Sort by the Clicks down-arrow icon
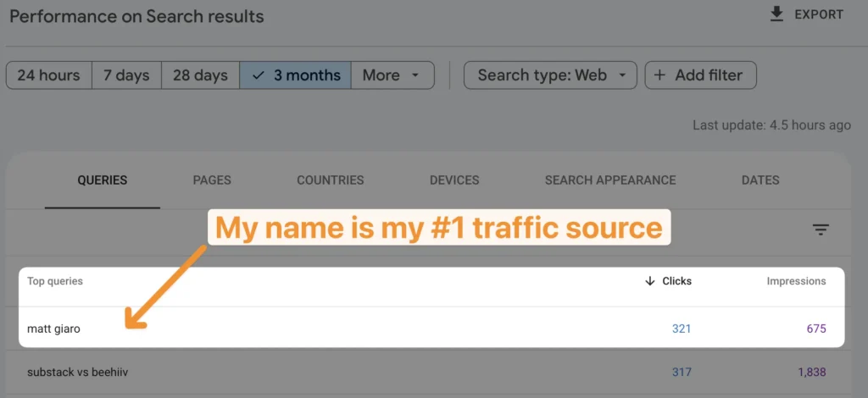The width and height of the screenshot is (868, 398). pos(650,281)
